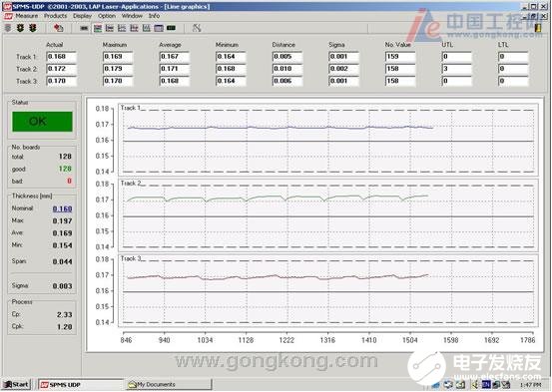The height and width of the screenshot is (392, 552).
Task: Click the Nominal thickness 0.160 link
Action: [x=62, y=208]
